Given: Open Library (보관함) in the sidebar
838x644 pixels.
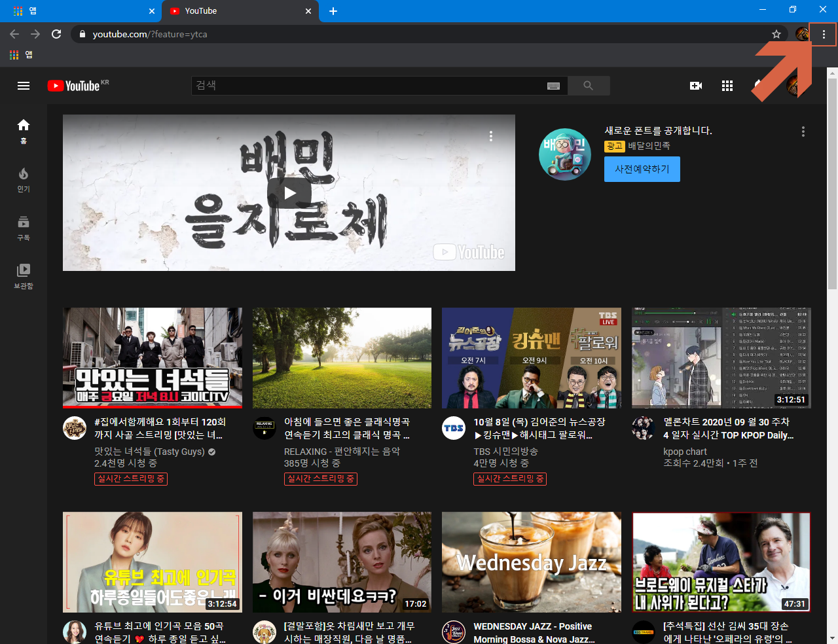Looking at the screenshot, I should pyautogui.click(x=24, y=276).
